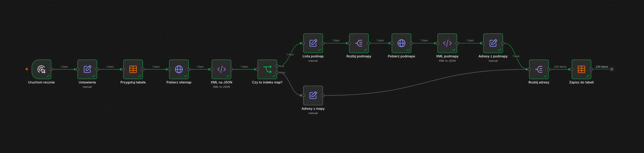Click the XML podmapy label
The width and height of the screenshot is (644, 153).
[447, 56]
